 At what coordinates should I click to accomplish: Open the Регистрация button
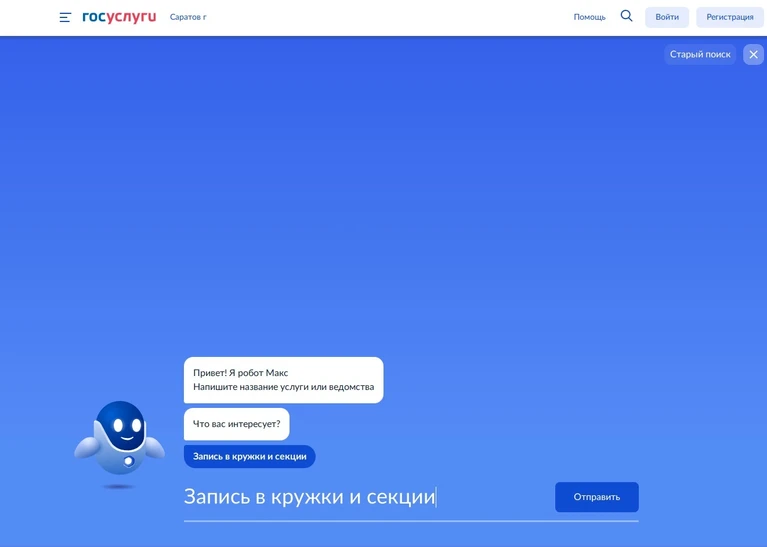pyautogui.click(x=729, y=17)
